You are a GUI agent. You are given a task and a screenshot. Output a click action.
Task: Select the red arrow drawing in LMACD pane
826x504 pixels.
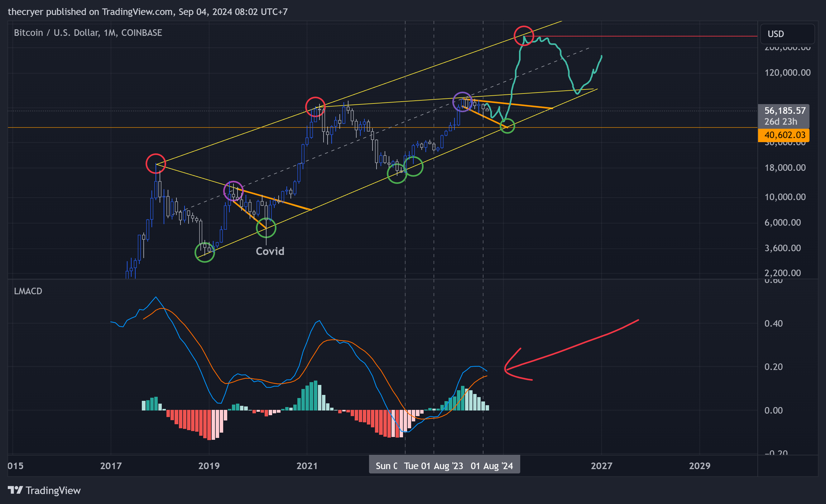pos(571,350)
